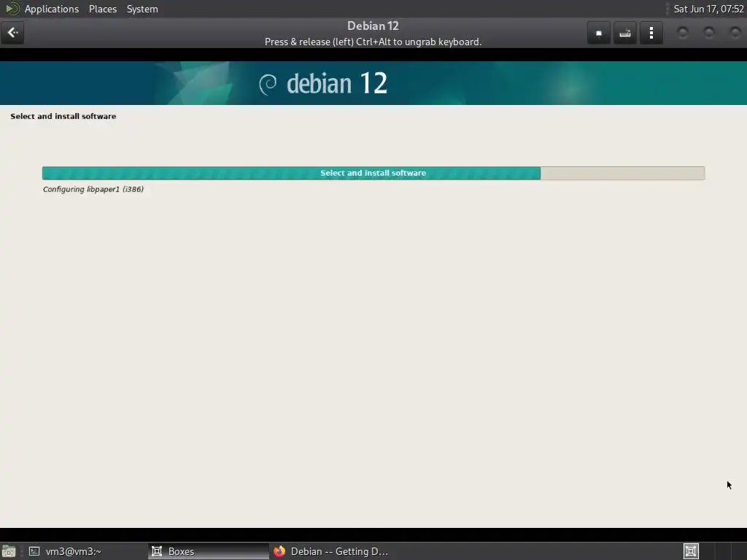Click the stop/fullscreen square button in Boxes header
747x560 pixels.
599,33
